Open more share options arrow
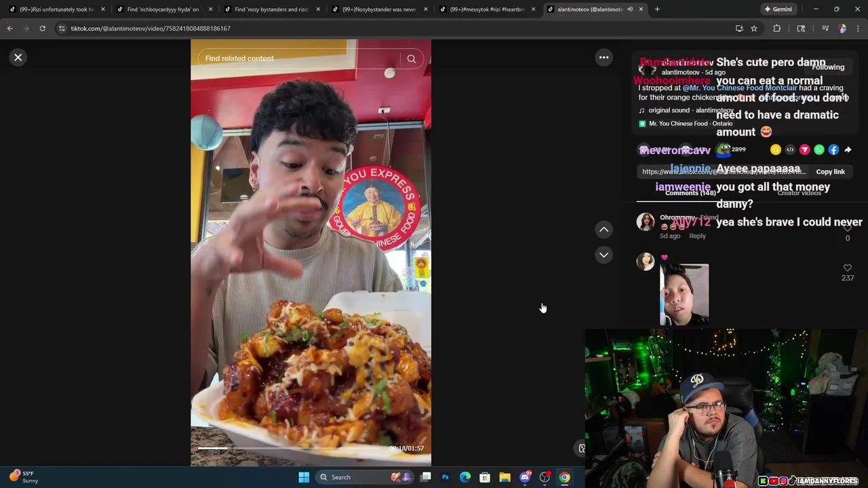 click(x=848, y=150)
